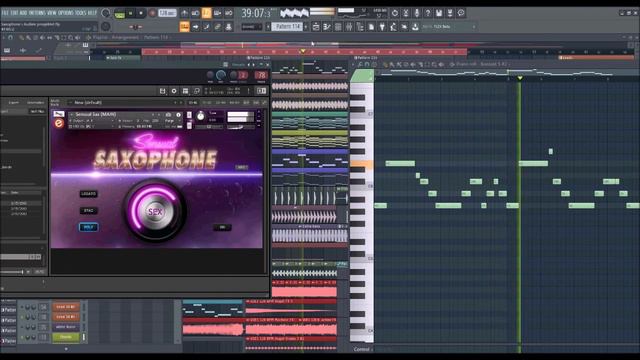Screen dimensions: 640x360
Task: Click the question mark help icon
Action: click(428, 13)
